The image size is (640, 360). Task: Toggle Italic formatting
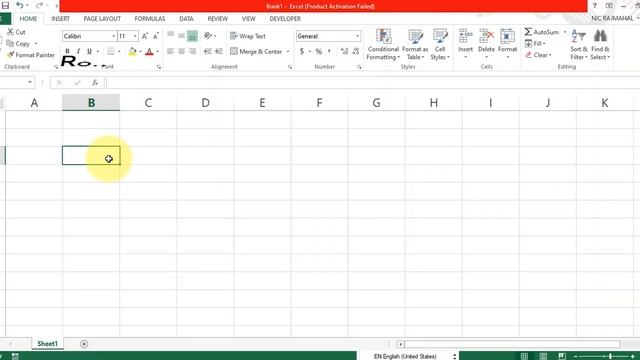coord(78,51)
